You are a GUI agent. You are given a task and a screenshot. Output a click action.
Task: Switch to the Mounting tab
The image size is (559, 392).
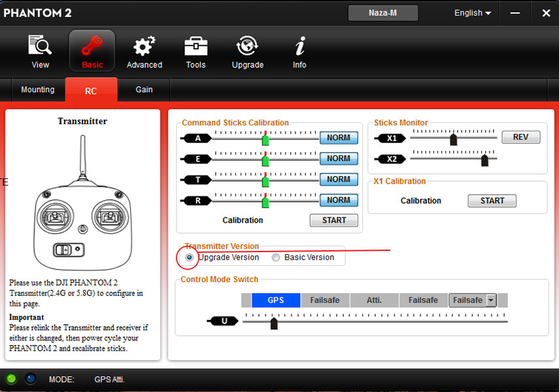point(38,90)
